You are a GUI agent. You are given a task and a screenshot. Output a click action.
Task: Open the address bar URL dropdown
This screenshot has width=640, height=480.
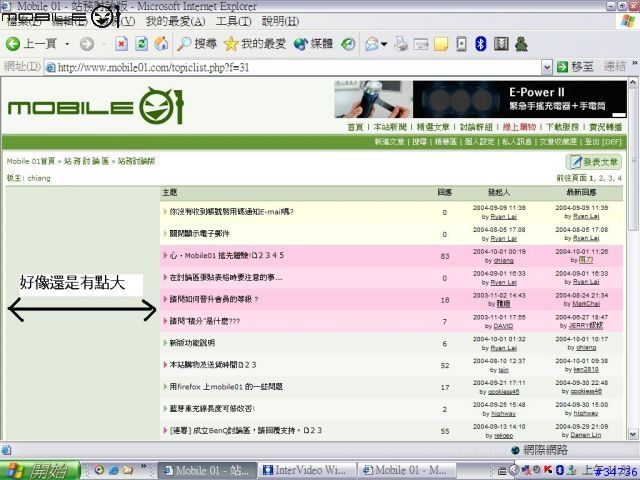pyautogui.click(x=547, y=67)
